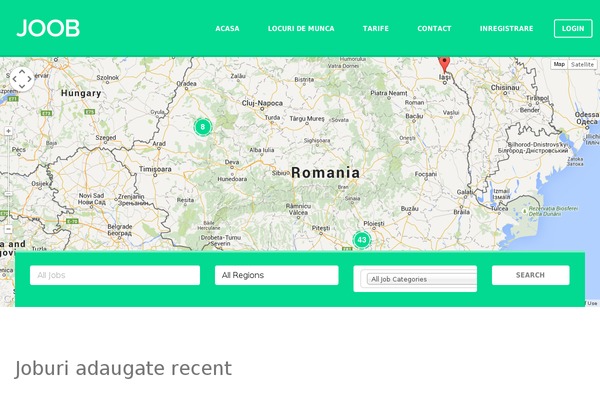
Task: Click the LOGIN button
Action: (573, 28)
